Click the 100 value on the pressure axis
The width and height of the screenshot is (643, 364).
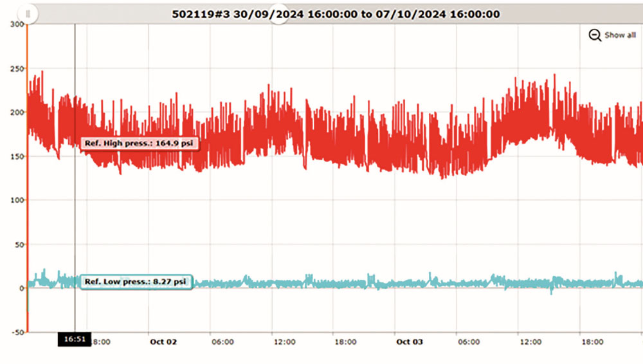pyautogui.click(x=16, y=200)
